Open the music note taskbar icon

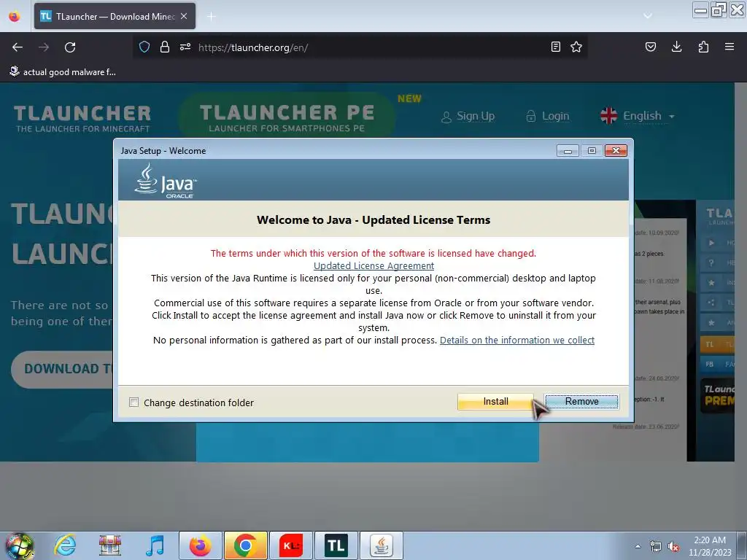(x=155, y=545)
